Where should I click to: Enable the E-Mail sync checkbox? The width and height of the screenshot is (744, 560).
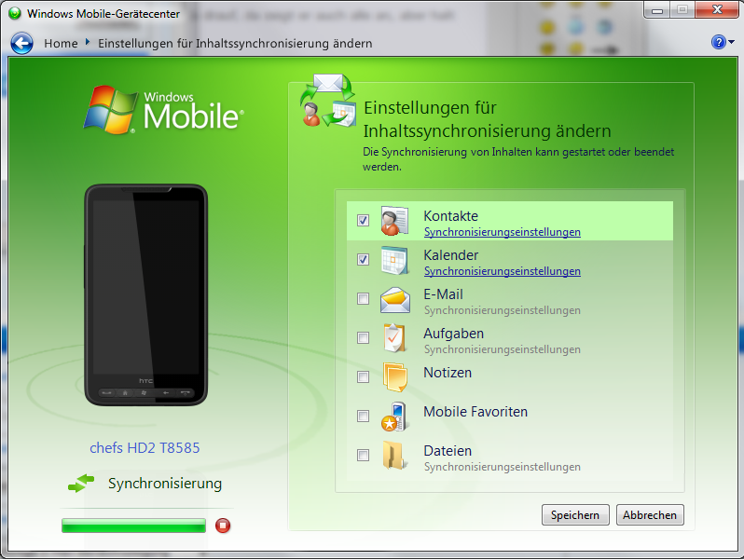coord(363,298)
